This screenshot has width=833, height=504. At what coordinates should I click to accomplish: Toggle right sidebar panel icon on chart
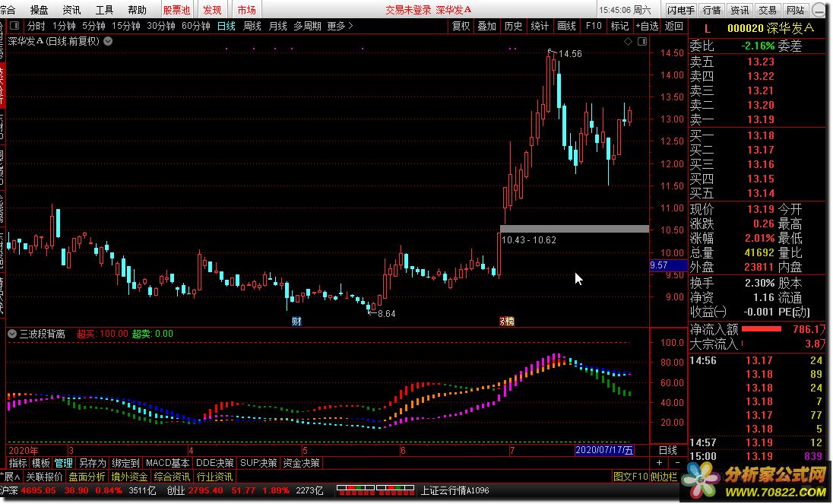[642, 41]
